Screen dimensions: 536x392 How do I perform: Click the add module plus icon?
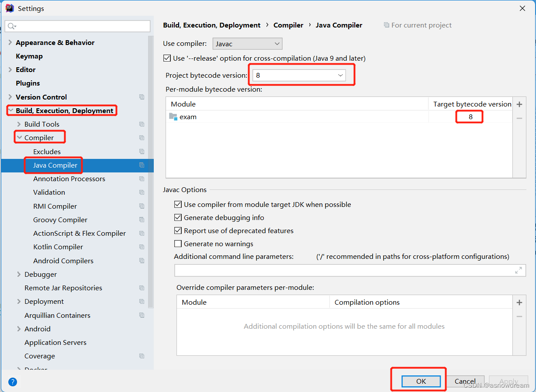(519, 104)
